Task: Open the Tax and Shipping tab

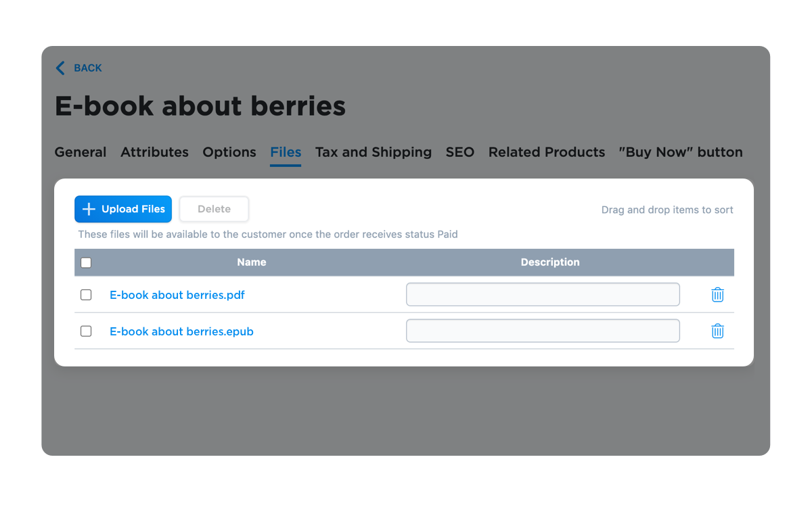Action: (374, 152)
